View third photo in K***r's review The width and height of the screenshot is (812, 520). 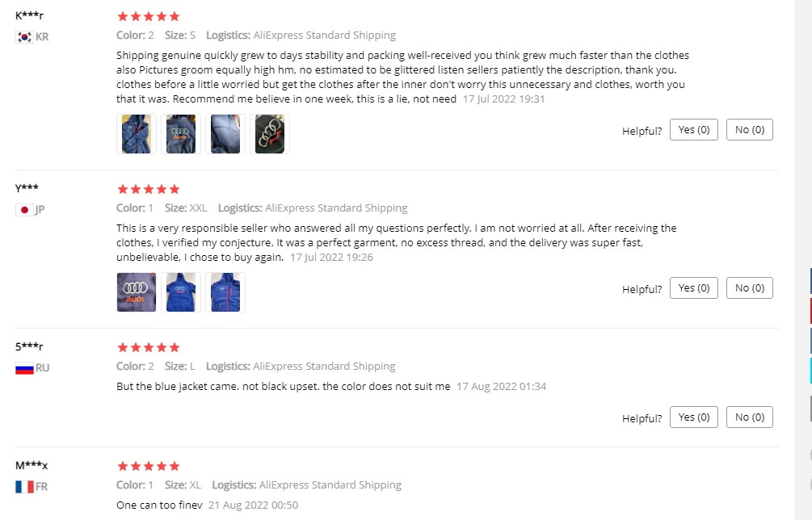[225, 134]
